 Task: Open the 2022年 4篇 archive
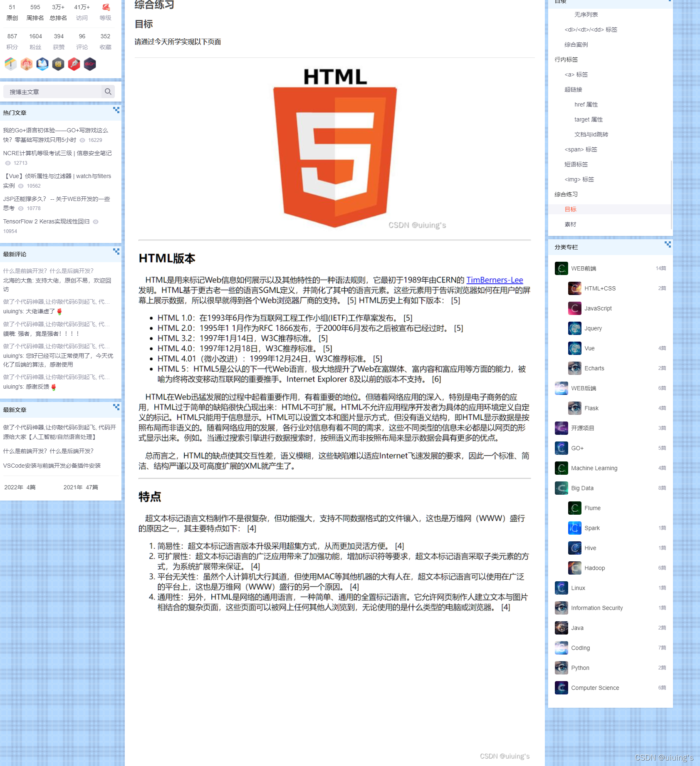click(20, 487)
